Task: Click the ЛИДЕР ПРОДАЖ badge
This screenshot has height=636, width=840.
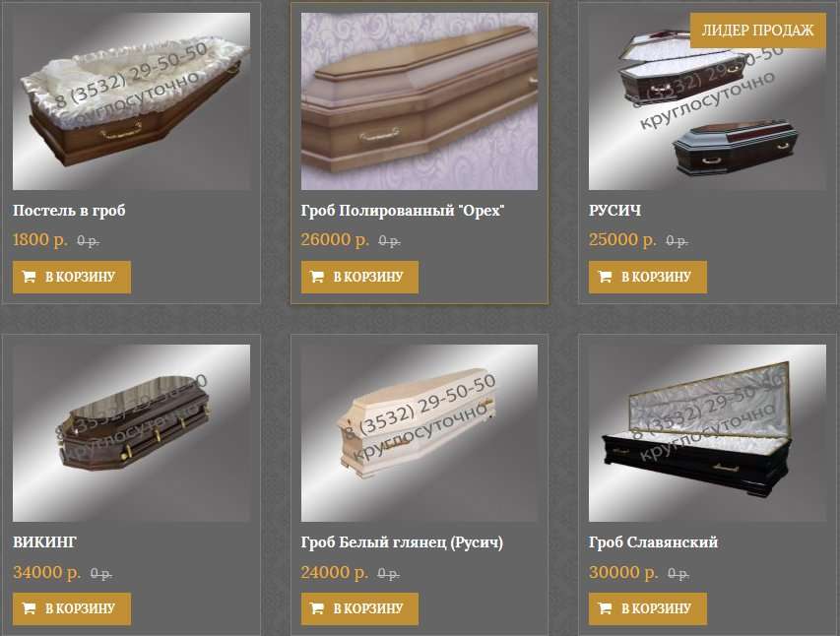Action: 757,31
